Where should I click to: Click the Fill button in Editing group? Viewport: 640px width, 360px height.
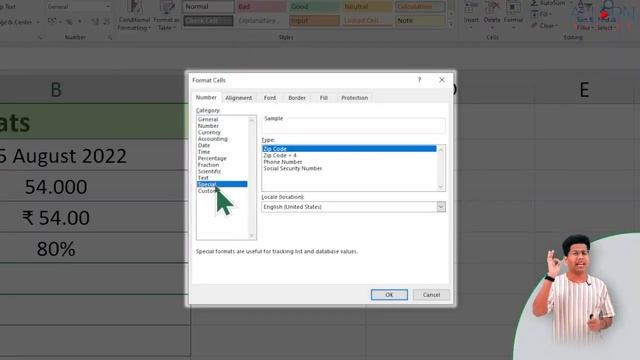tap(541, 14)
